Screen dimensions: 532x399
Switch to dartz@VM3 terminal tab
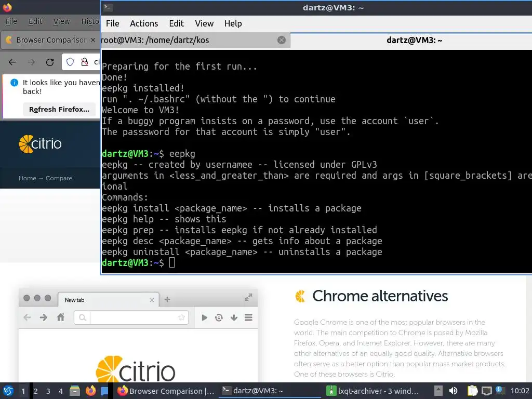click(x=411, y=40)
